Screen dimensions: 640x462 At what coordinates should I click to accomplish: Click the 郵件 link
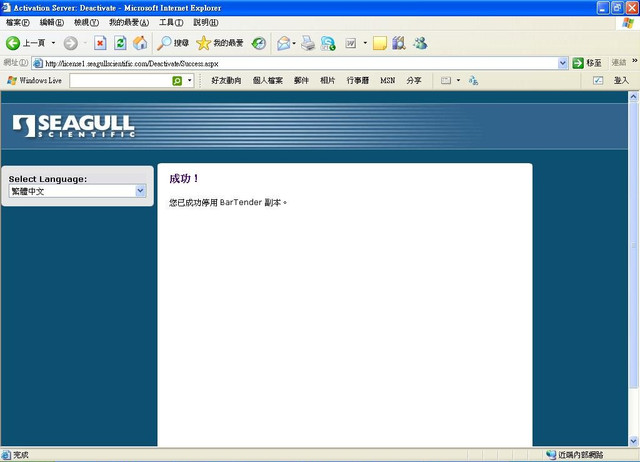[x=301, y=80]
